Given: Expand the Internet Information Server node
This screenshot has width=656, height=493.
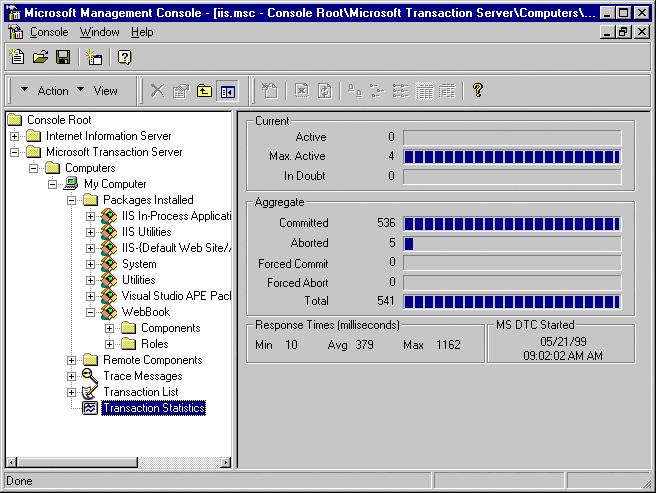Looking at the screenshot, I should point(15,136).
